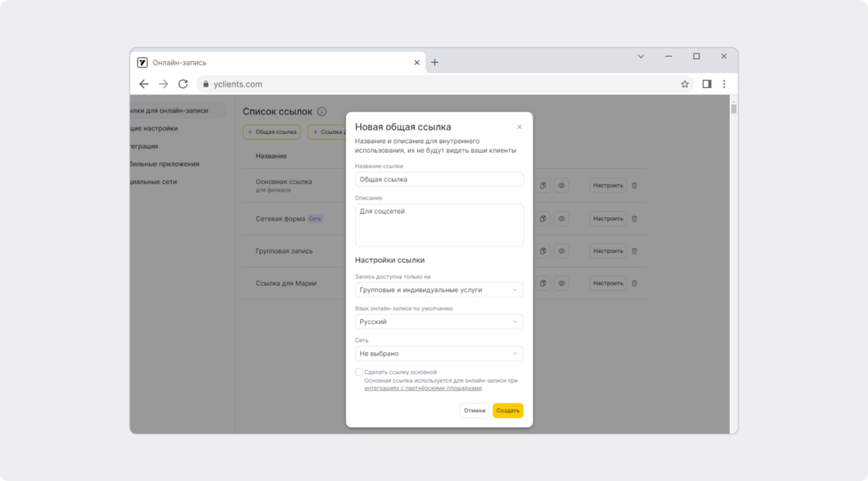Copy link for Ссылка для Марии
This screenshot has width=868, height=481.
click(x=543, y=283)
